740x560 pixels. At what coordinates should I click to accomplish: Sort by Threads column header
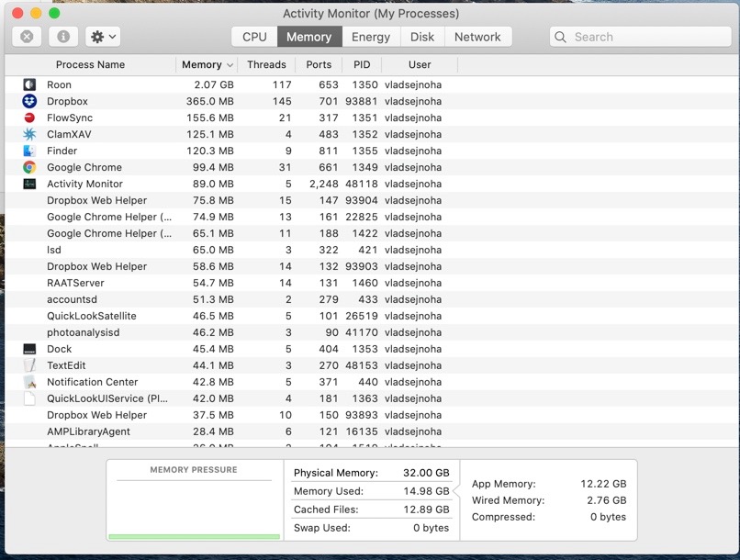coord(266,64)
